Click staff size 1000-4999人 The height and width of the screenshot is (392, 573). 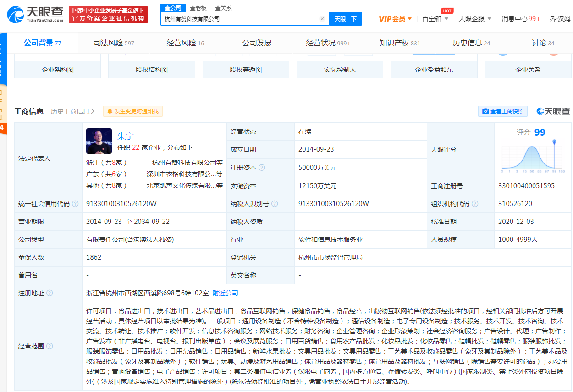[x=518, y=240]
